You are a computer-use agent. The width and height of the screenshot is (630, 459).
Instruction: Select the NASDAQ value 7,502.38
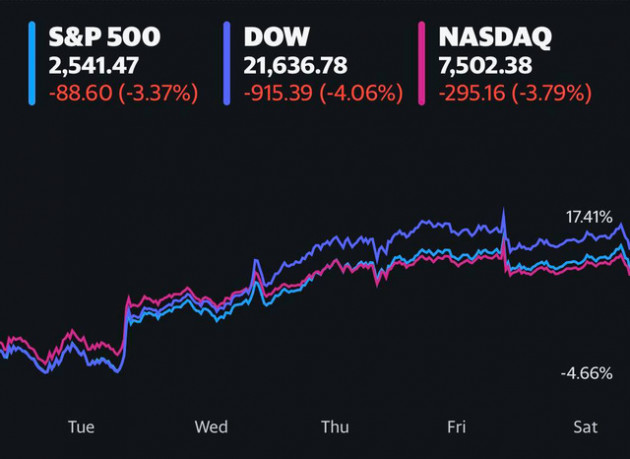pos(485,66)
